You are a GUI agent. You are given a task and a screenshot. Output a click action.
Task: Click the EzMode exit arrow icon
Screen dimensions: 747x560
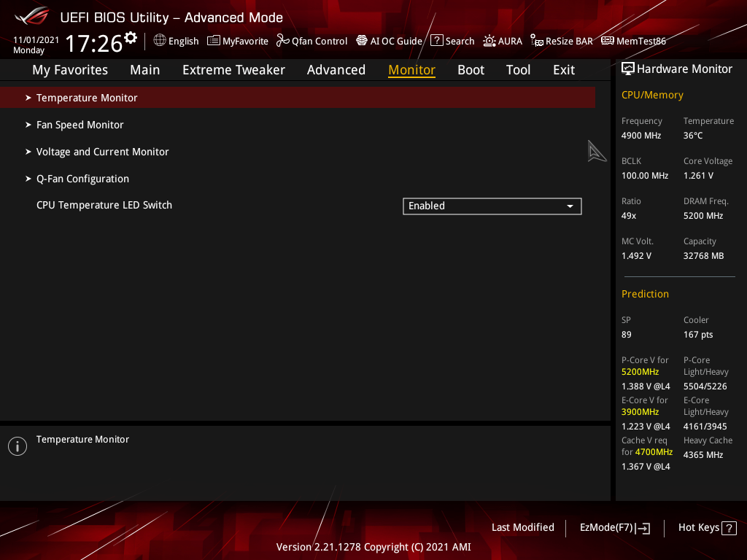click(x=643, y=528)
